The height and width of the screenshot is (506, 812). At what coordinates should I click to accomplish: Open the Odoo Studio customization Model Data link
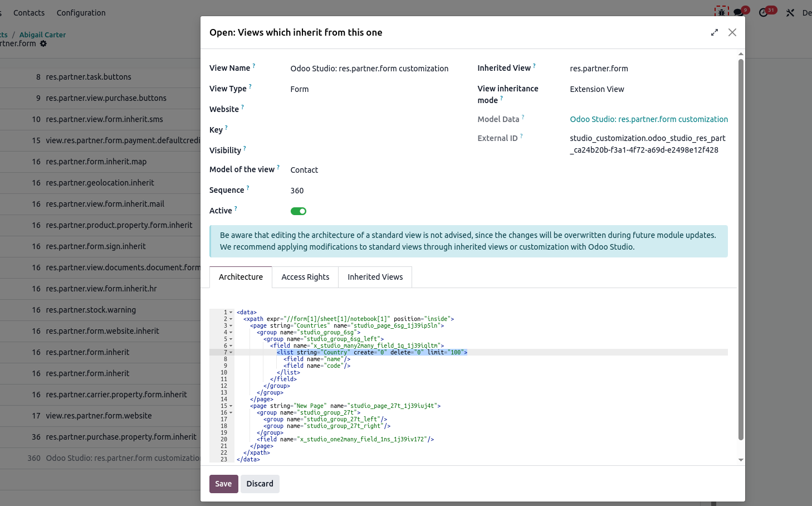point(649,119)
